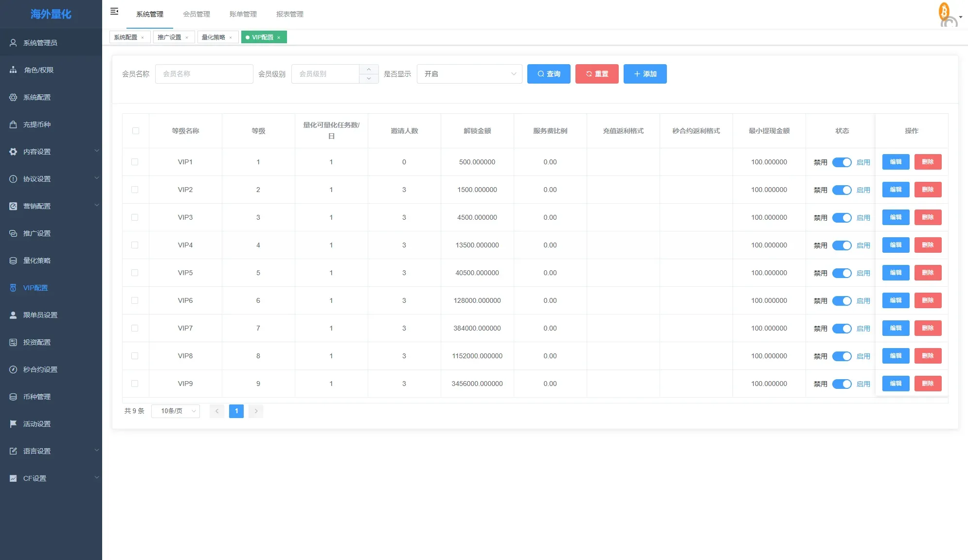Disable the VIP5 status switch
This screenshot has width=968, height=560.
pos(842,273)
